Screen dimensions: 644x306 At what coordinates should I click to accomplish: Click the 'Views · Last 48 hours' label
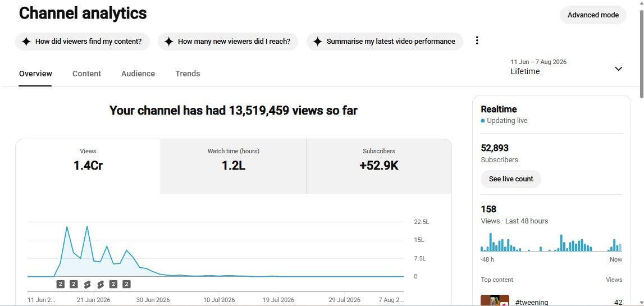pos(514,221)
